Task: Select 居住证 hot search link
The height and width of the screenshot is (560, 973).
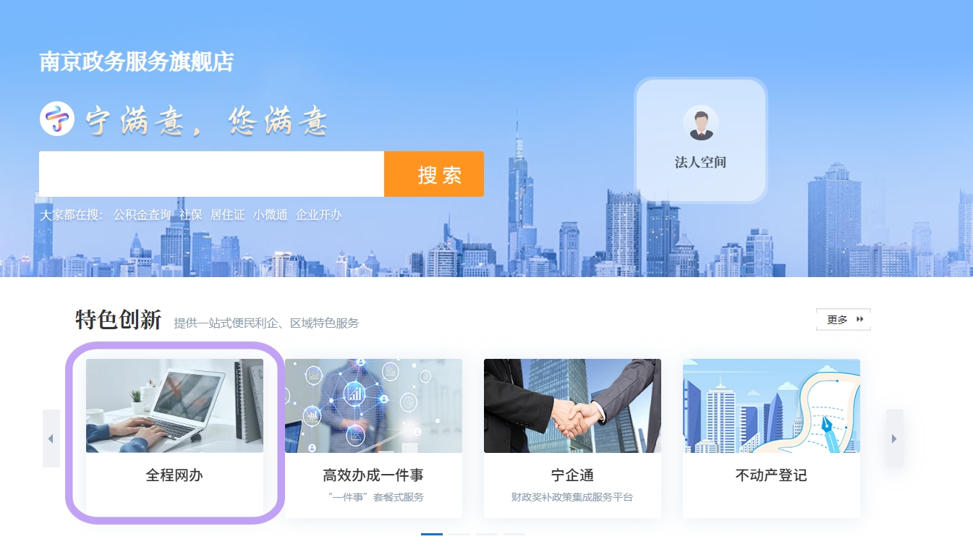Action: (x=227, y=215)
